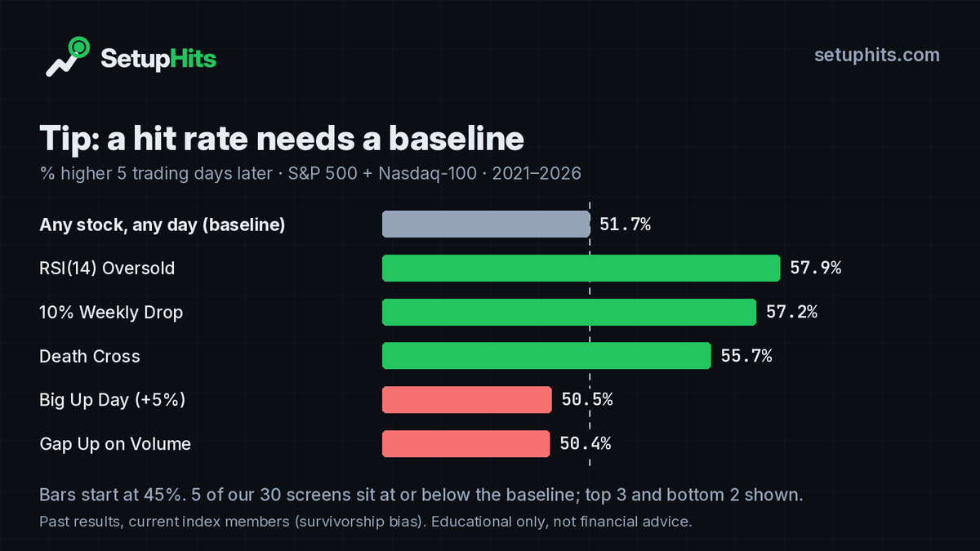
Task: Click the "Death Cross" label
Action: [x=90, y=357]
